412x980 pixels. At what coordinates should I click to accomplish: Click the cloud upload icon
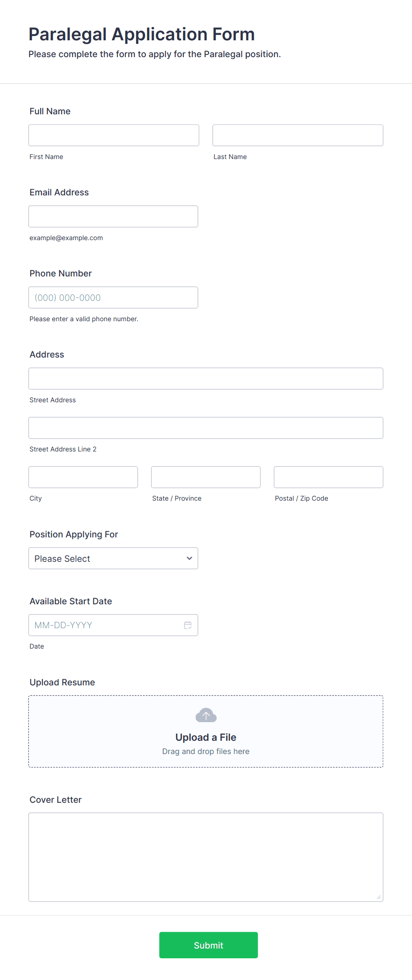[x=206, y=715]
